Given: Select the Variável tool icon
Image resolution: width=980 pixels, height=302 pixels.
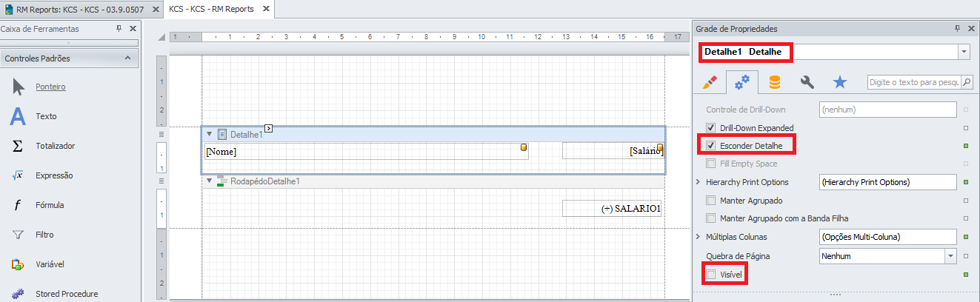Looking at the screenshot, I should click(x=19, y=264).
